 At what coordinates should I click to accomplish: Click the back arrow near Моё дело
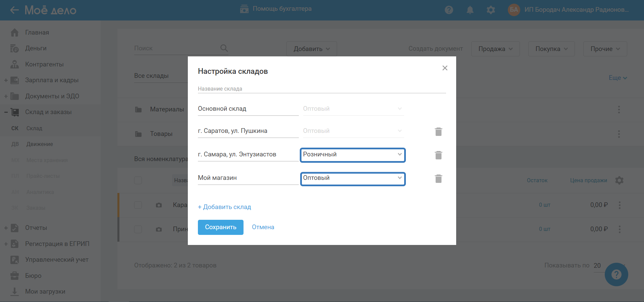[x=14, y=10]
